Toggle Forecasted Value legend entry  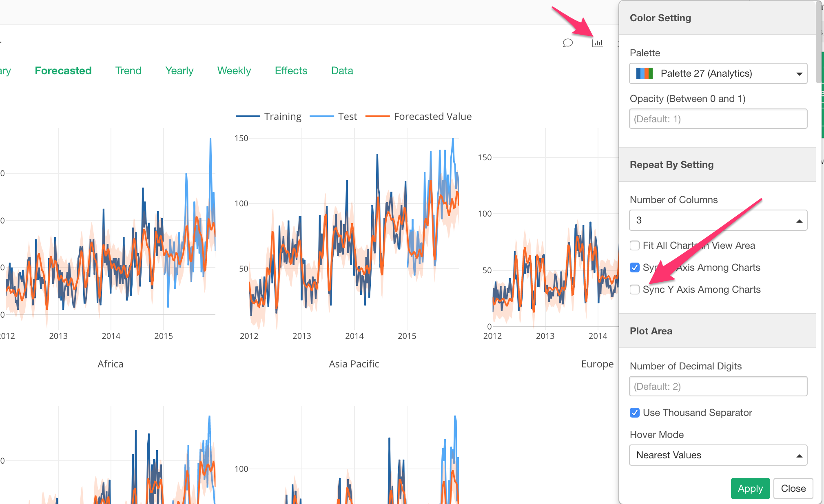click(432, 117)
